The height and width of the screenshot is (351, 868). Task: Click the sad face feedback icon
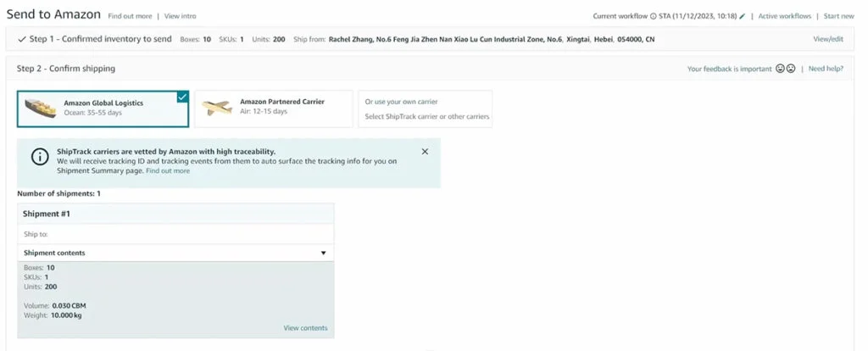click(791, 69)
